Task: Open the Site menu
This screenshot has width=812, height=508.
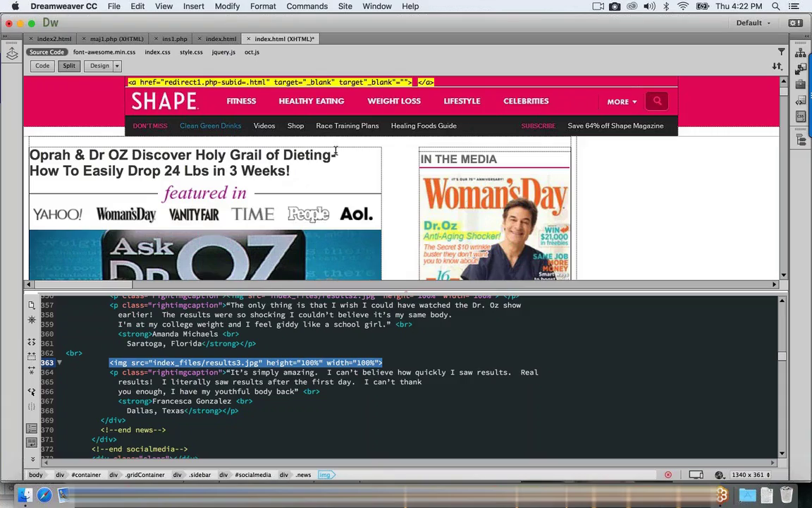Action: click(x=345, y=6)
